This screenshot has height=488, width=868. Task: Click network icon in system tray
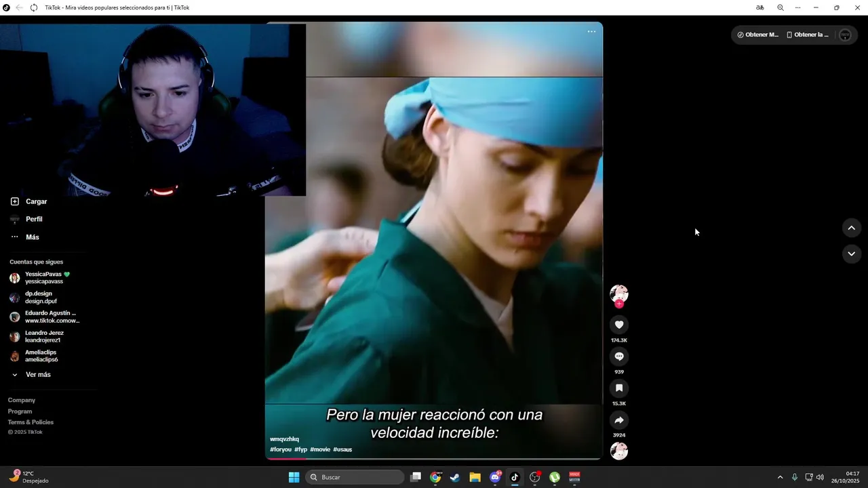808,477
